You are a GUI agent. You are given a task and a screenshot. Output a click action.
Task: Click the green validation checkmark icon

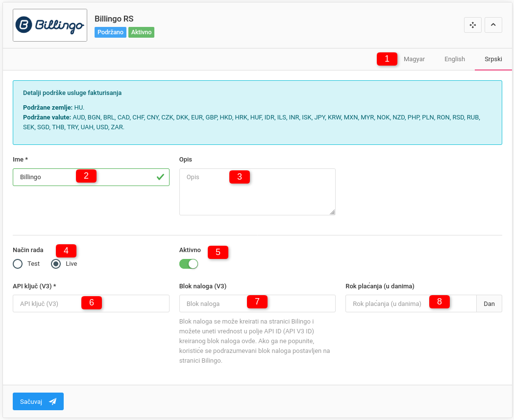(160, 177)
